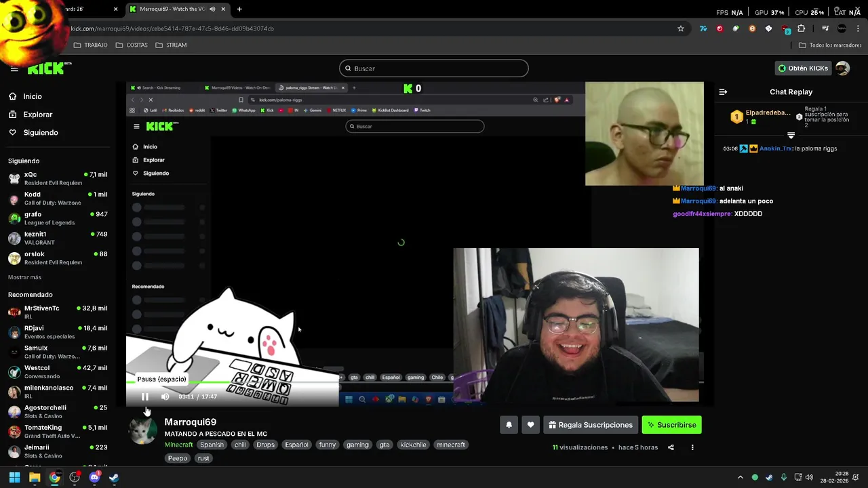Select the Spanish tag
The height and width of the screenshot is (488, 868).
(x=212, y=445)
